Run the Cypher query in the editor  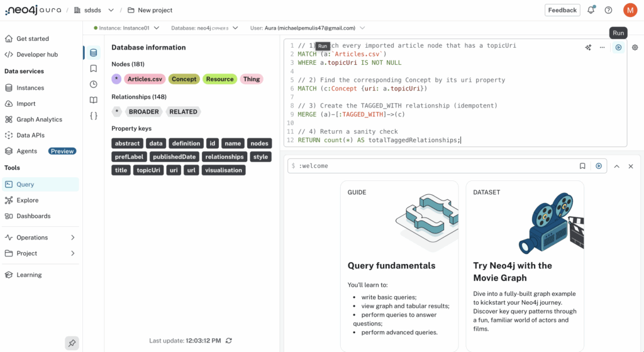click(618, 47)
